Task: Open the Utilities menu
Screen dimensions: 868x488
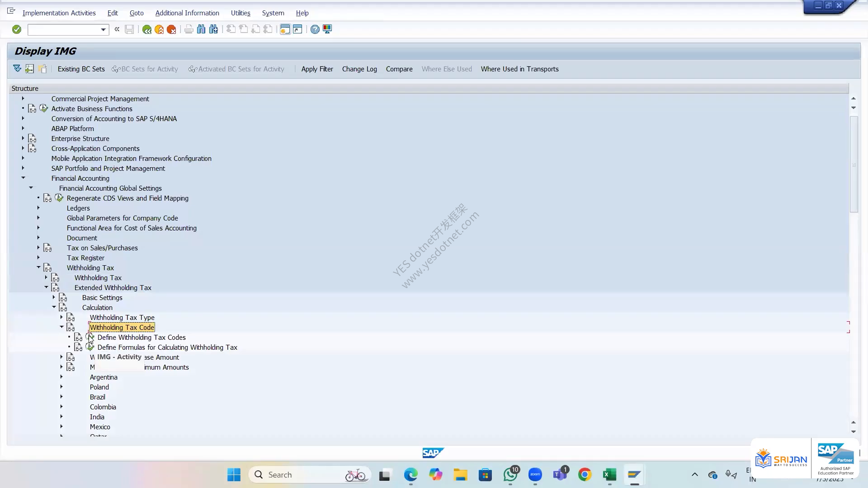Action: [x=241, y=13]
